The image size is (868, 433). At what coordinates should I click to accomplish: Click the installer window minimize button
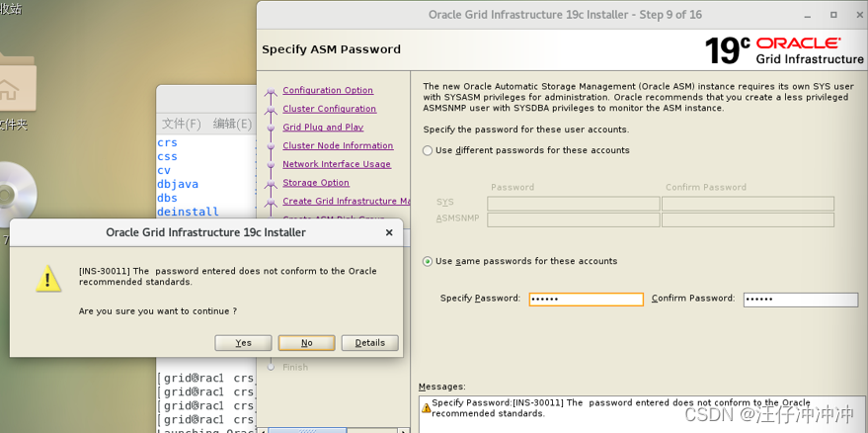point(810,15)
